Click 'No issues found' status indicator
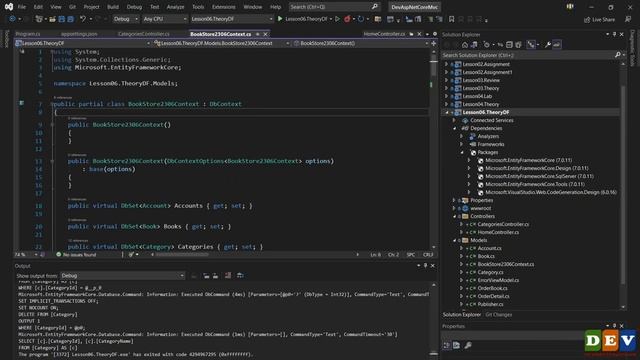The image size is (640, 360). pos(76,255)
